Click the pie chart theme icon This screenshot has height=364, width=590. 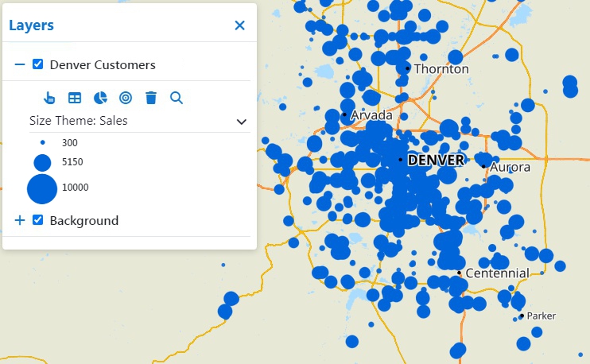(100, 98)
